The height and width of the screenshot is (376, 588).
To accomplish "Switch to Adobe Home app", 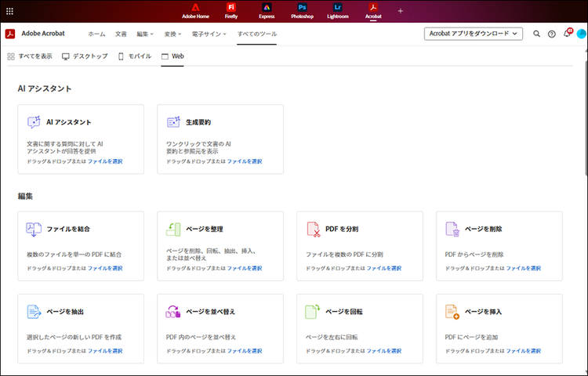I will 195,11.
